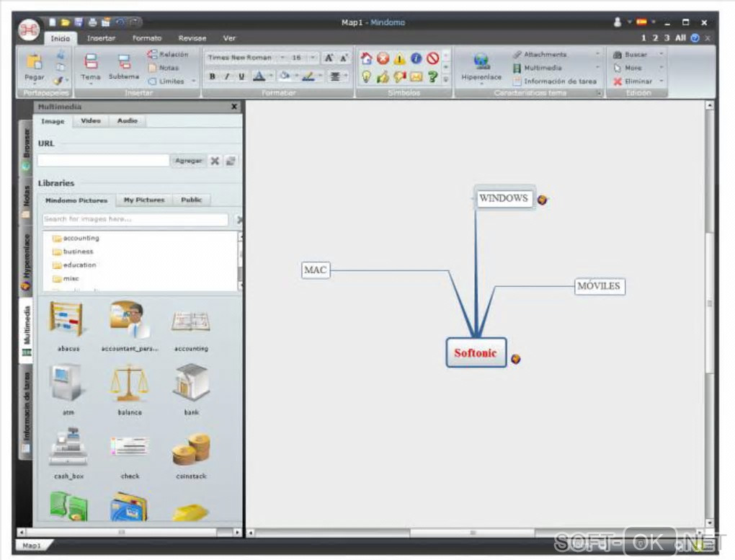Toggle underline text formatting

pyautogui.click(x=241, y=76)
